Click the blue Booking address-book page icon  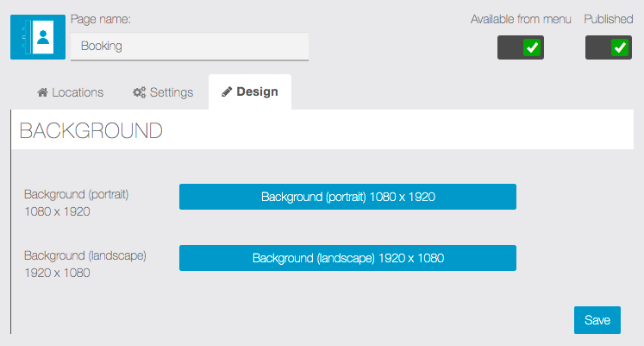click(37, 36)
